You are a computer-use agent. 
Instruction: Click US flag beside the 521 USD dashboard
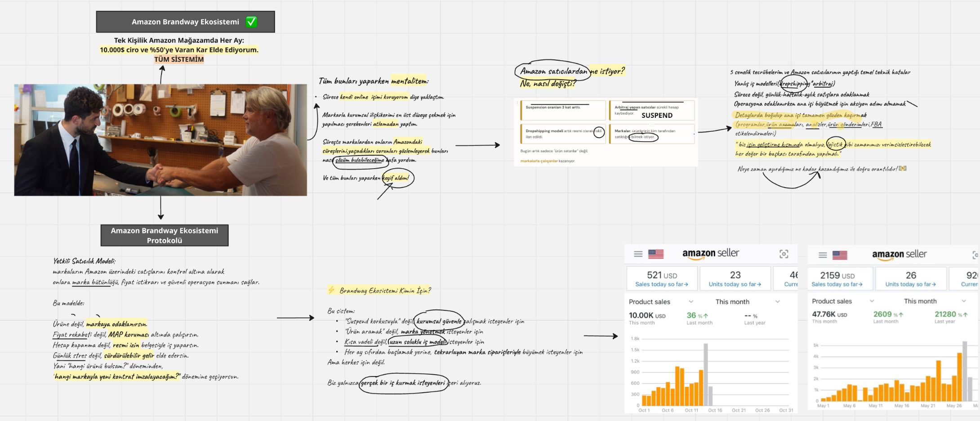pos(656,254)
